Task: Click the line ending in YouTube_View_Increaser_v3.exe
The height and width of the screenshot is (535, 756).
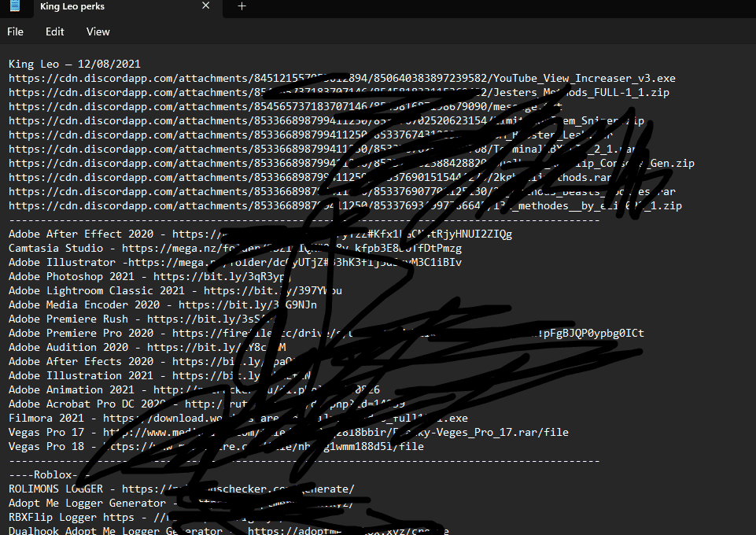Action: coord(342,78)
